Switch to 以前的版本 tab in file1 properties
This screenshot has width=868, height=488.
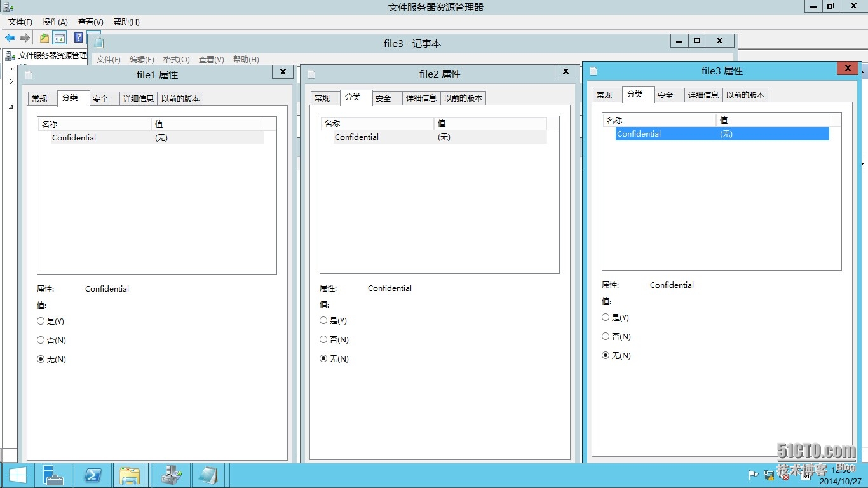[x=180, y=98]
